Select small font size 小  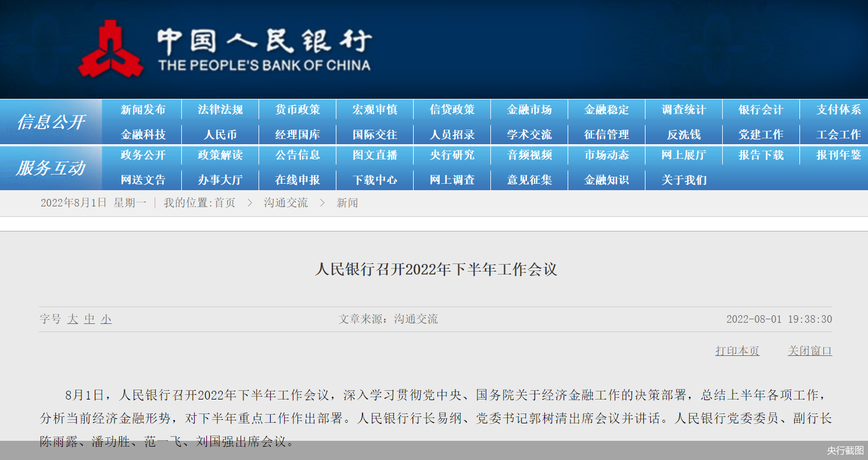[x=106, y=319]
